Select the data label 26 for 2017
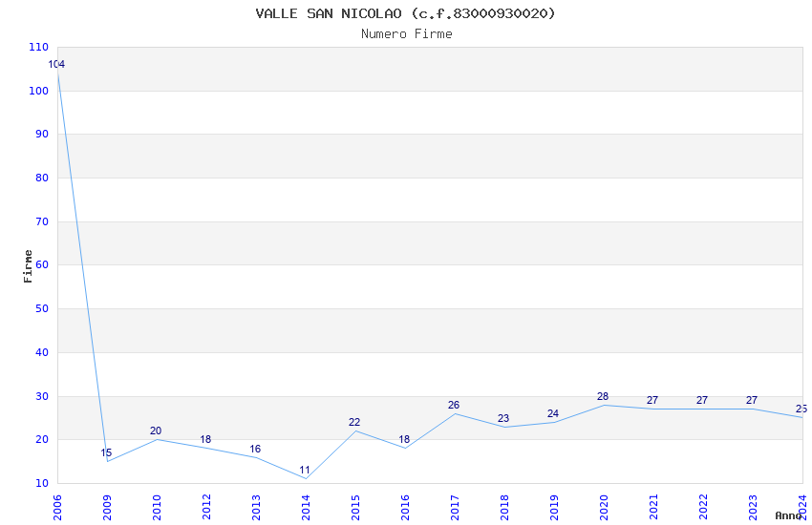Viewport: 812px width, 525px height. coord(454,406)
